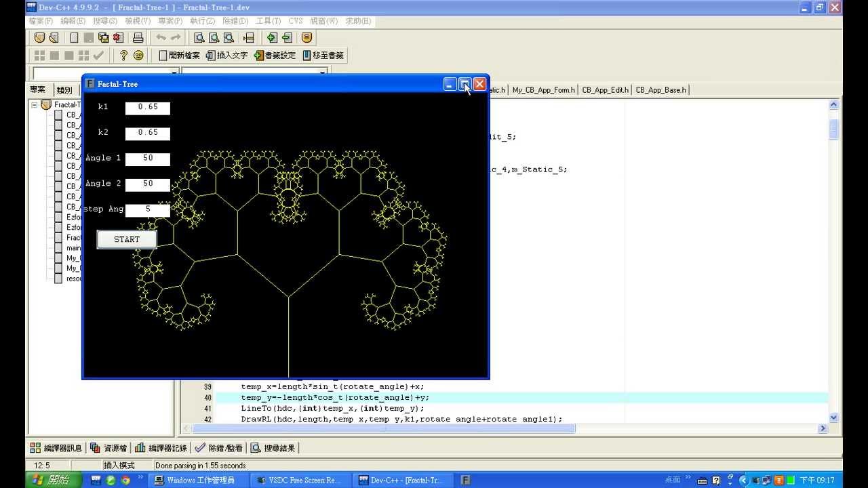This screenshot has width=868, height=488.
Task: Click START button in Factal-Tree window
Action: 127,239
